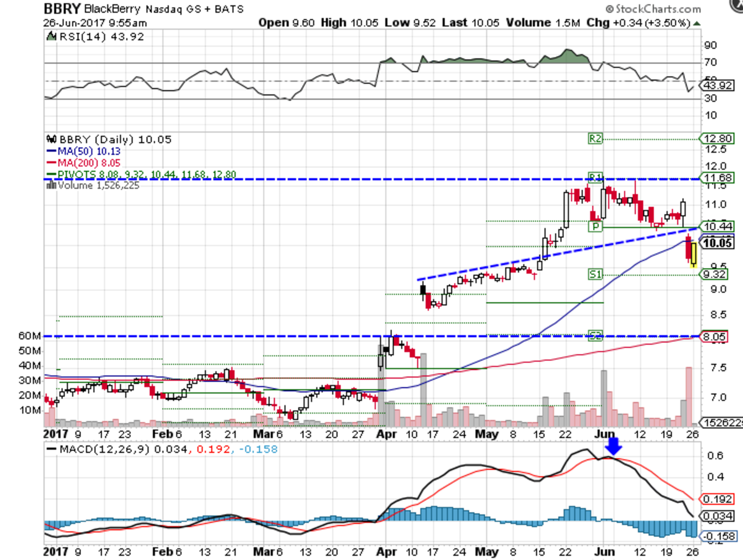The image size is (743, 560).
Task: Click the R1 pivot label
Action: pos(595,177)
